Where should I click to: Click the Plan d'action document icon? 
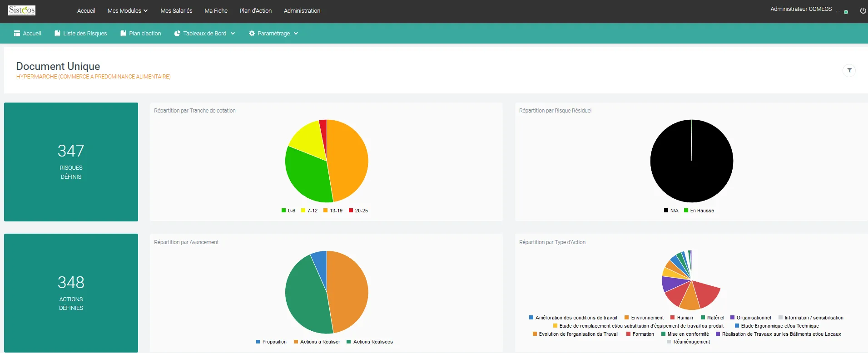click(x=123, y=34)
